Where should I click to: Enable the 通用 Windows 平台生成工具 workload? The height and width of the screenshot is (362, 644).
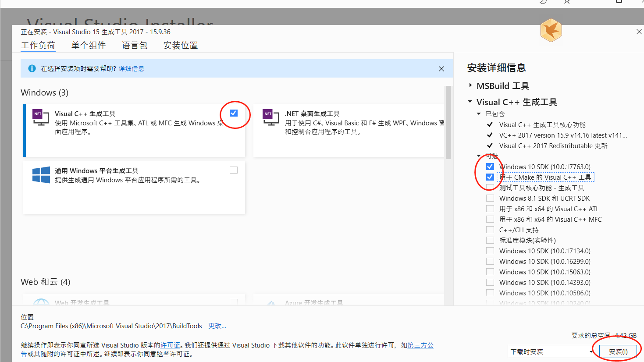233,170
